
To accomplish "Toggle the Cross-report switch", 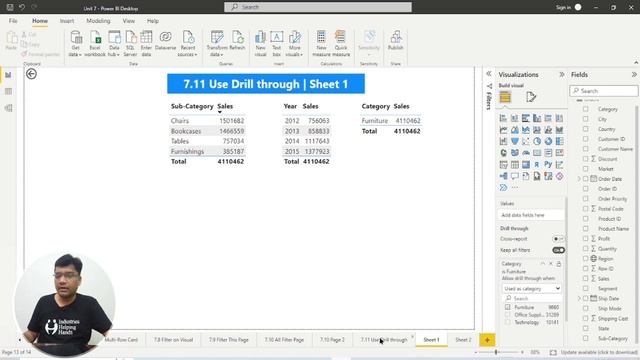I will 558,239.
